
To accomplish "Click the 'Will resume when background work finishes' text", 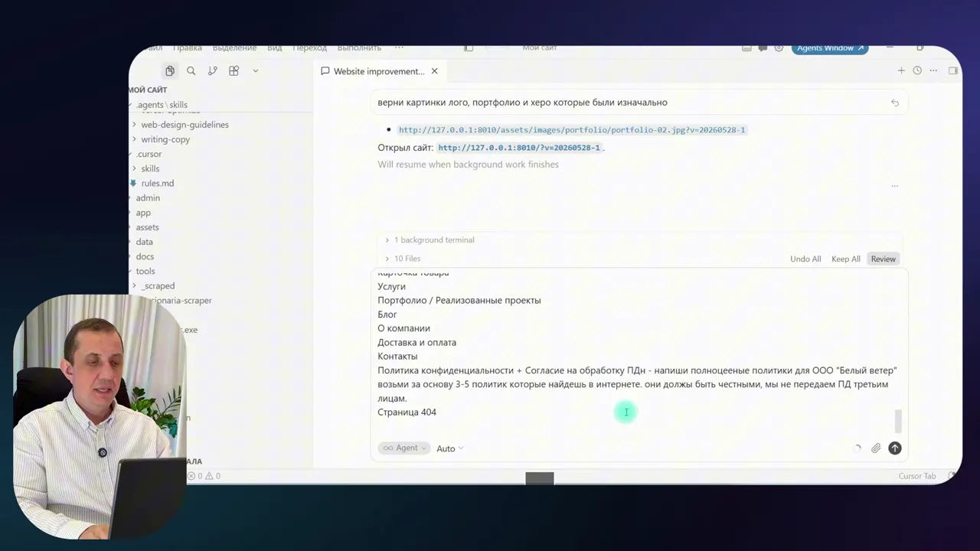I will coord(468,165).
